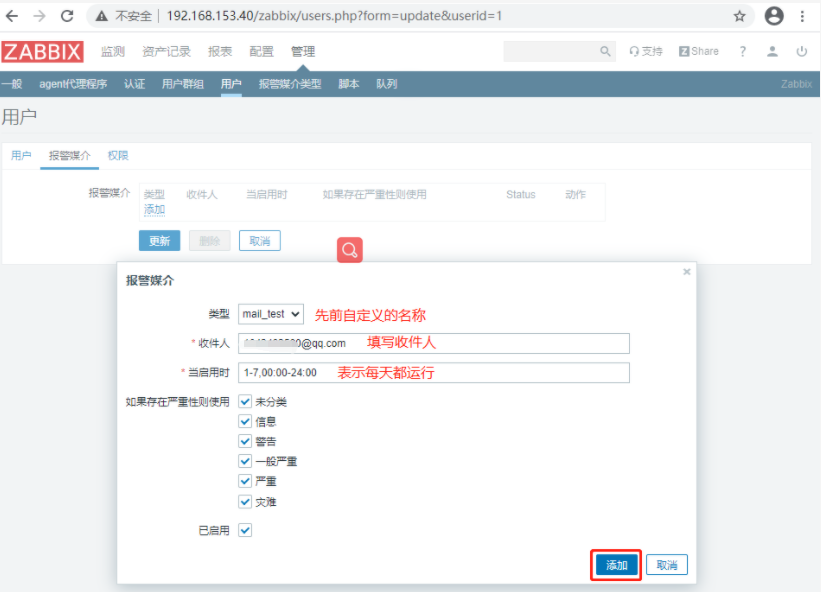This screenshot has height=592, width=821.
Task: Open the browser three-dot menu
Action: point(802,16)
